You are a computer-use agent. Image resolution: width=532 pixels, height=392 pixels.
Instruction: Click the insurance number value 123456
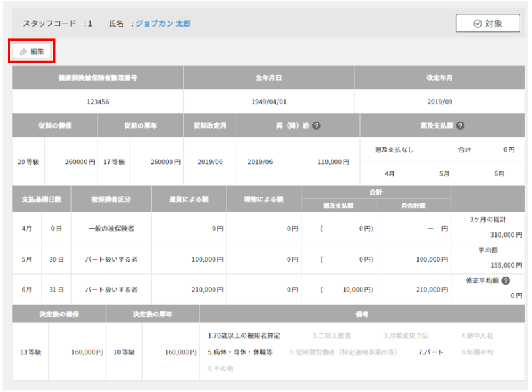[98, 102]
